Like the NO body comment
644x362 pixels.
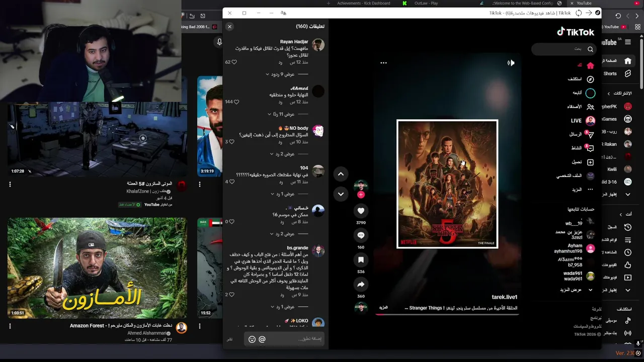[x=231, y=142]
